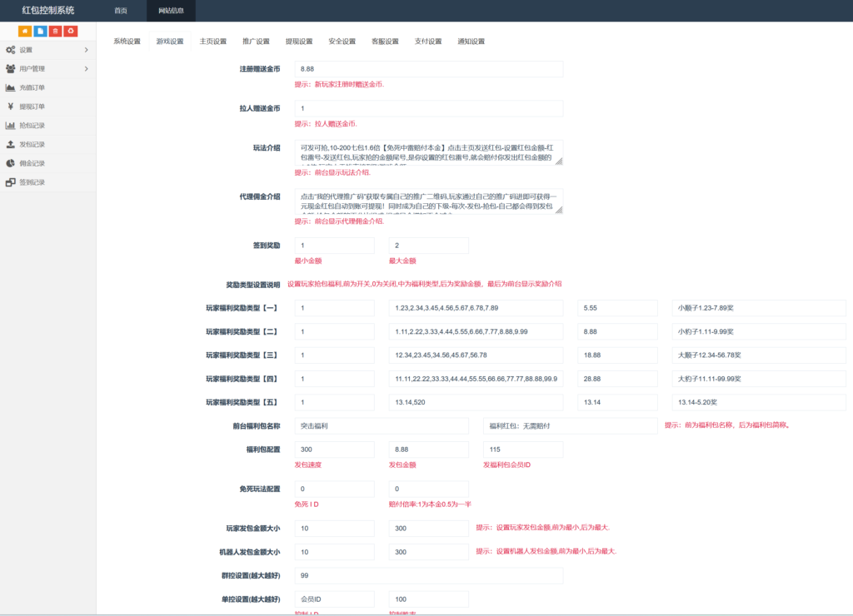Click the orange home icon above the sidebar
Viewport: 853px width, 616px height.
[25, 31]
